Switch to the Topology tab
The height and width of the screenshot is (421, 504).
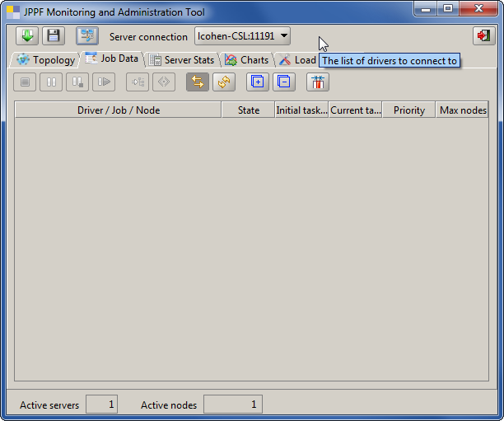click(45, 60)
